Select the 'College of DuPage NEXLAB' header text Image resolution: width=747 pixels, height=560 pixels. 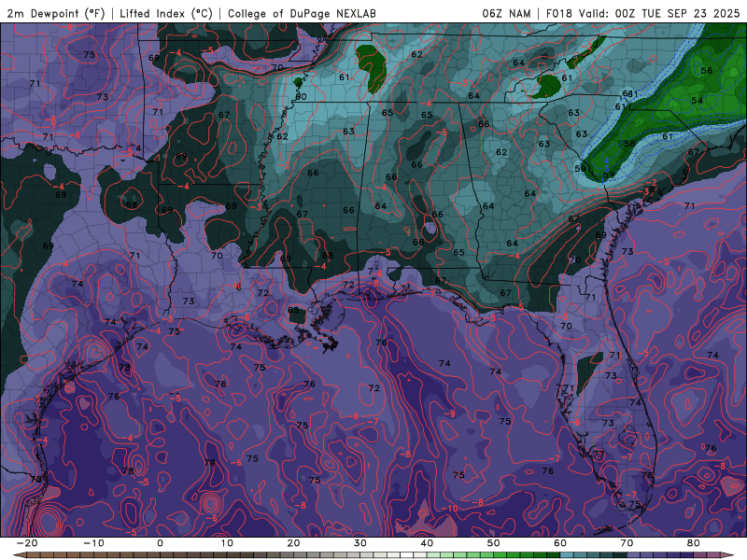pyautogui.click(x=302, y=13)
